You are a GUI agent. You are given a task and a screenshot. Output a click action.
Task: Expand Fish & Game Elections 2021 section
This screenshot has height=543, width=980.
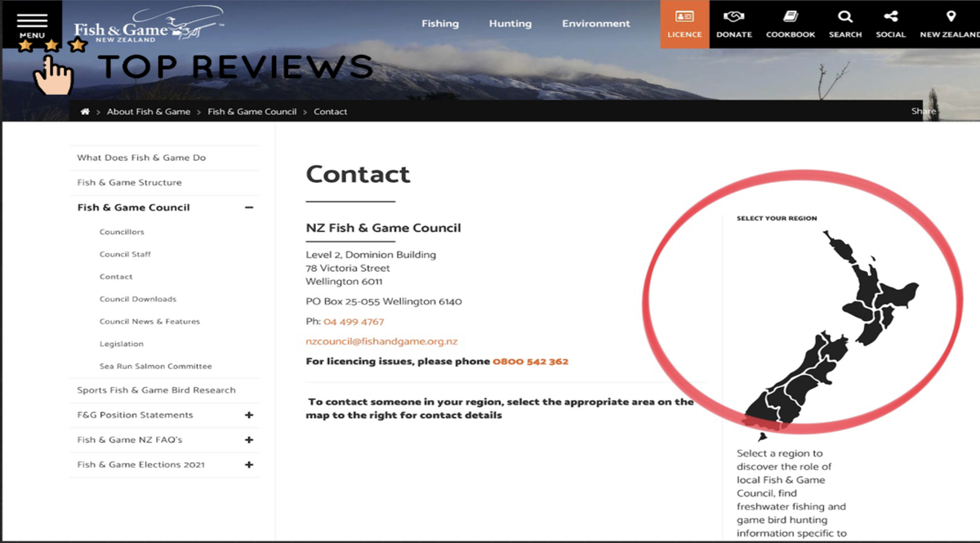tap(249, 465)
